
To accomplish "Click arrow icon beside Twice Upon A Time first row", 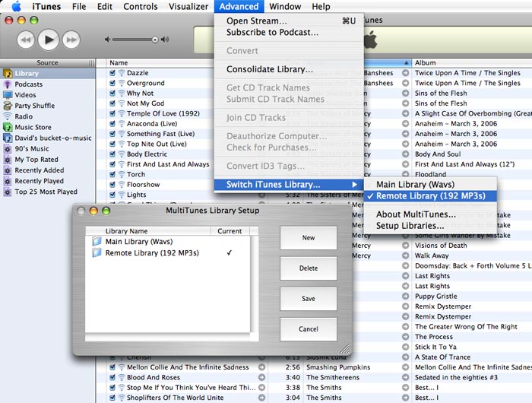I will pyautogui.click(x=405, y=73).
